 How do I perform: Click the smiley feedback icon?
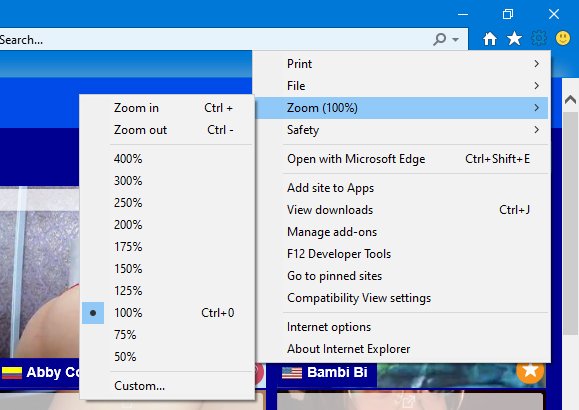pyautogui.click(x=563, y=38)
